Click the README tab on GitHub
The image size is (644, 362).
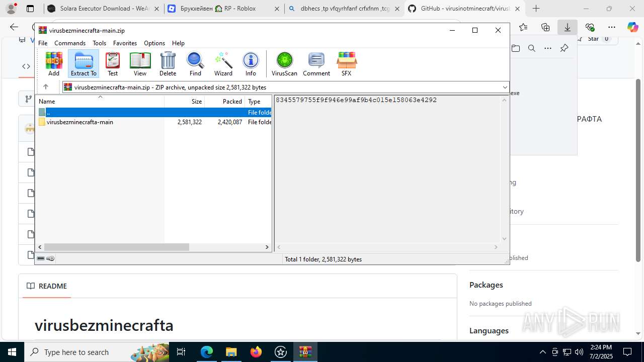pyautogui.click(x=47, y=286)
